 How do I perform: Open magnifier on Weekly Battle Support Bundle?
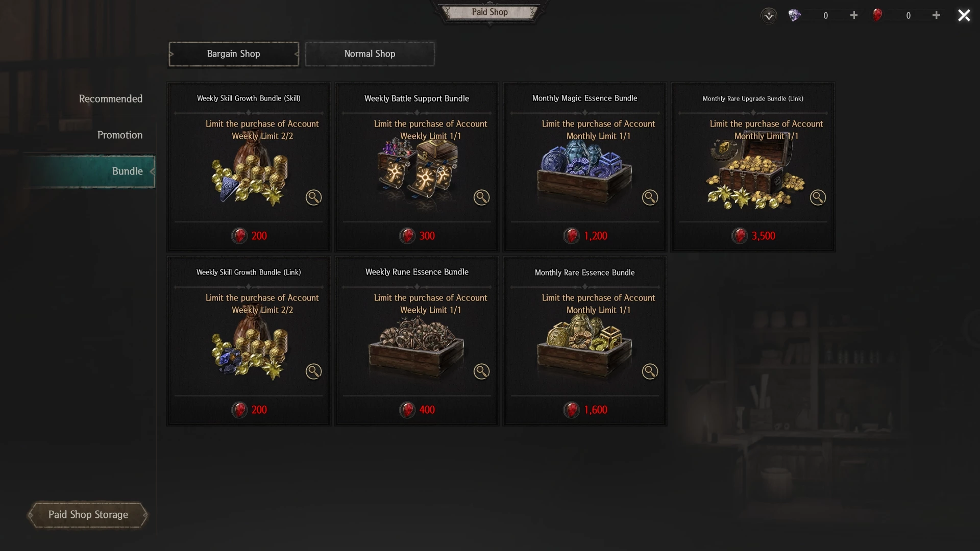481,197
